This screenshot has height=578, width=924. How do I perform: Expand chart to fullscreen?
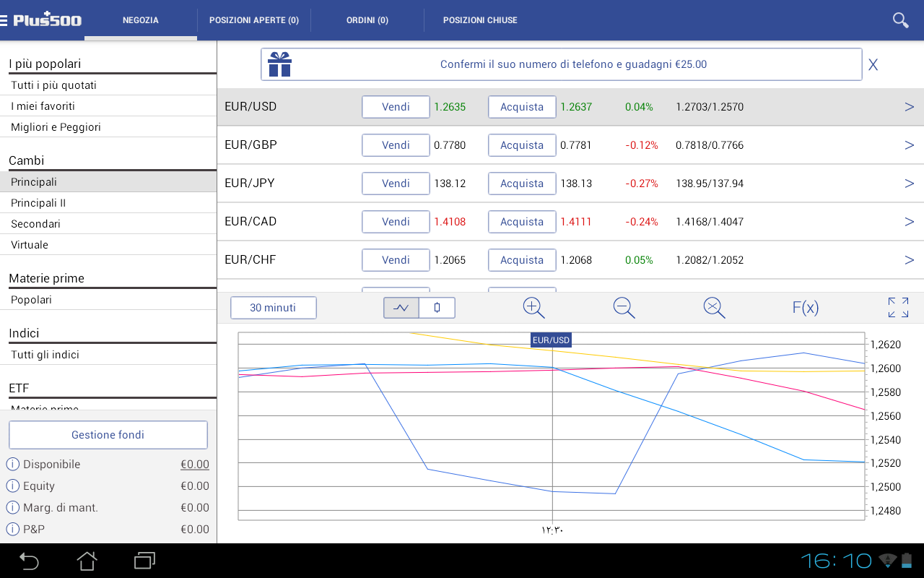click(898, 308)
